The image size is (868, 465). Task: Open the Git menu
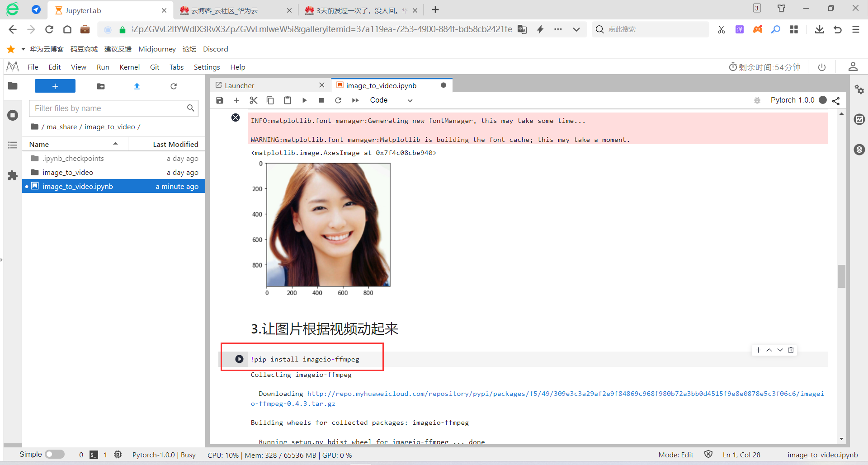[155, 67]
